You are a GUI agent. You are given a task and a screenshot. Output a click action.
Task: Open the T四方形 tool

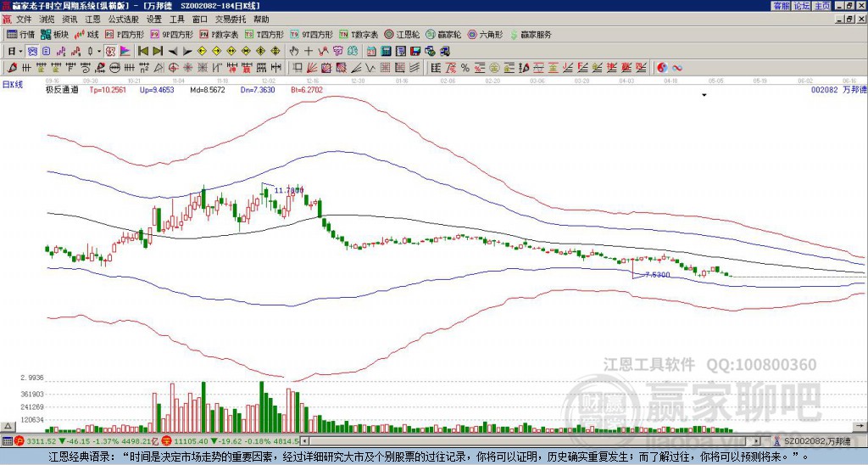pyautogui.click(x=264, y=34)
